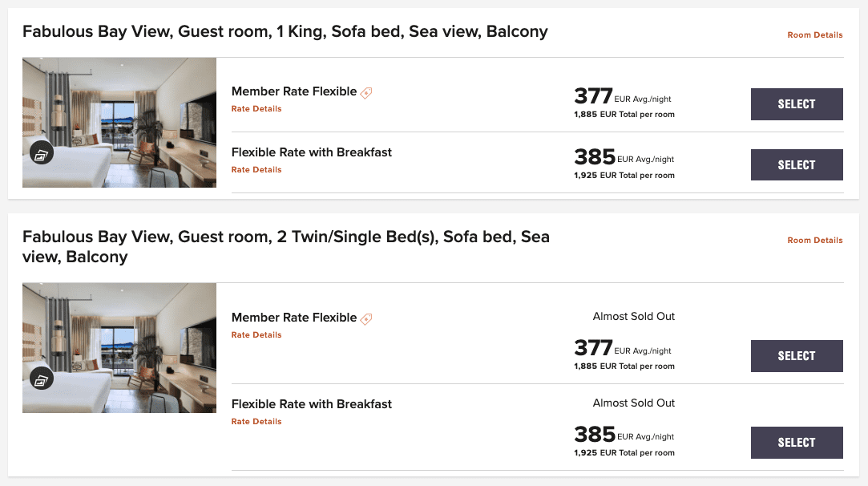Click member tag icon in 1 King room
The width and height of the screenshot is (868, 486).
click(x=366, y=93)
